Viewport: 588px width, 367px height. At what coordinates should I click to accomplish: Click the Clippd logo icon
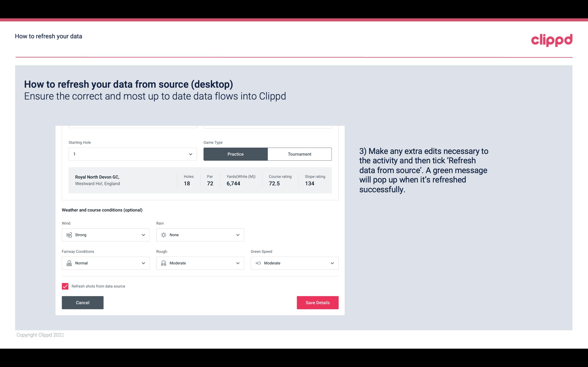552,39
